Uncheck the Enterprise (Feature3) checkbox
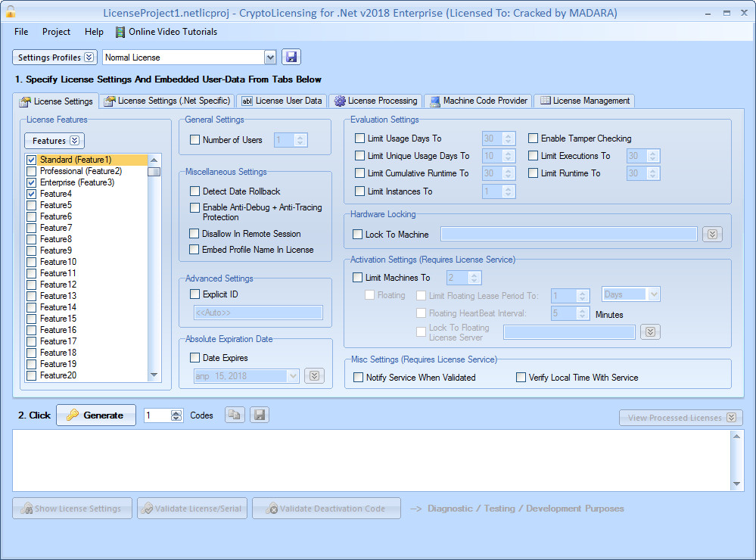 click(x=31, y=182)
